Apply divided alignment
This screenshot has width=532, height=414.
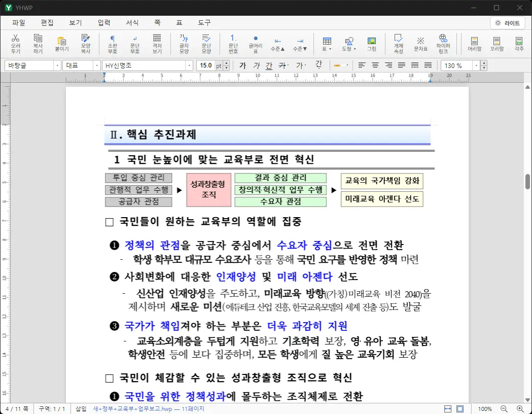[x=428, y=65]
